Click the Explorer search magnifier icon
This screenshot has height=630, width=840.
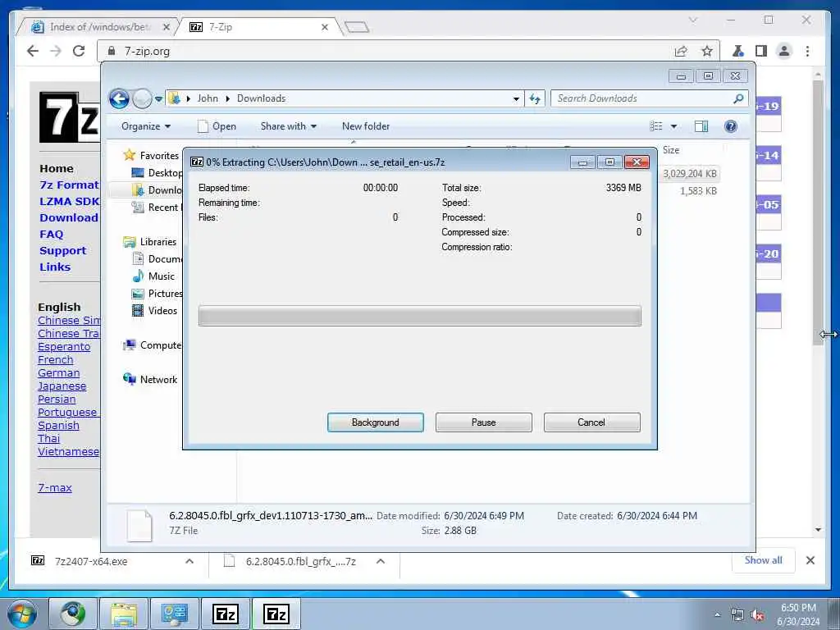[738, 98]
